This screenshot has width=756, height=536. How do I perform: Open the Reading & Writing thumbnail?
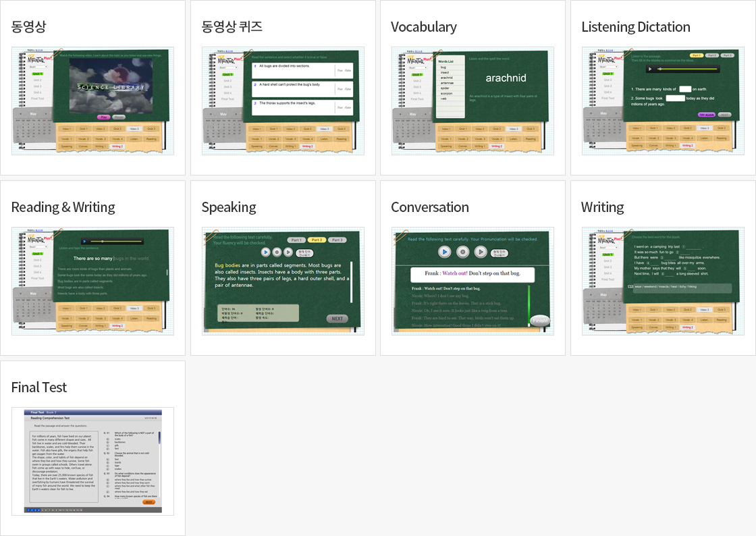93,281
